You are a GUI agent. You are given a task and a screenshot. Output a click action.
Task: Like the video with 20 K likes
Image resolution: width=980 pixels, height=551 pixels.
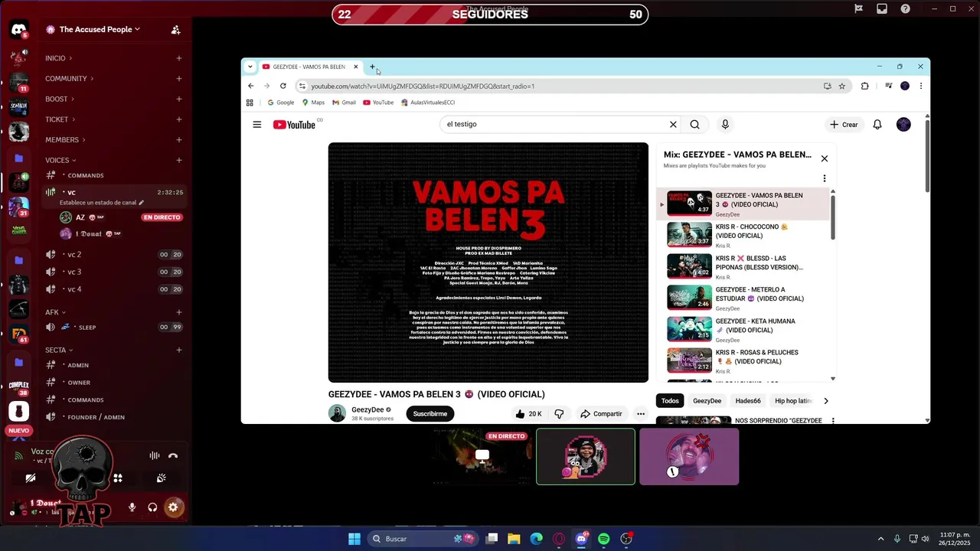529,414
